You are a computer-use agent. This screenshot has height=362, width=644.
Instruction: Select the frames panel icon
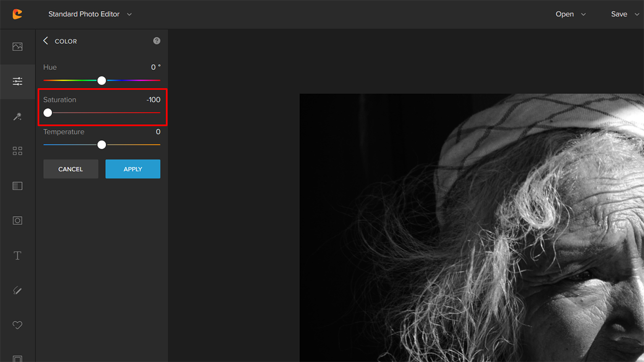tap(17, 186)
